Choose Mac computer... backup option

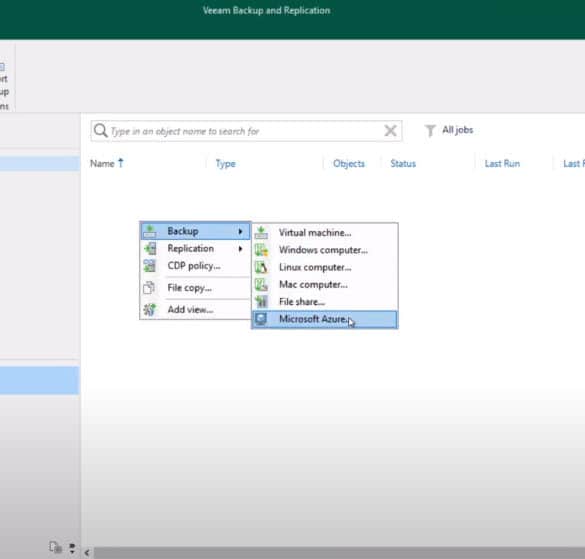(x=325, y=284)
